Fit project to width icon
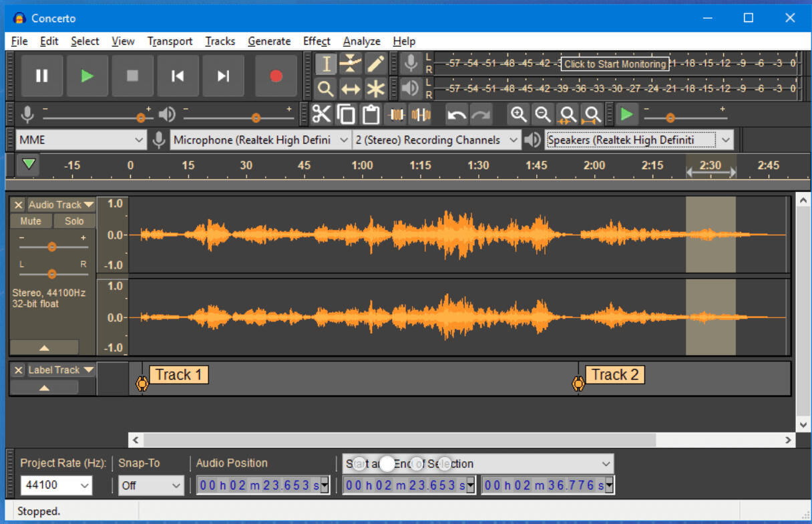This screenshot has height=524, width=812. pos(591,114)
